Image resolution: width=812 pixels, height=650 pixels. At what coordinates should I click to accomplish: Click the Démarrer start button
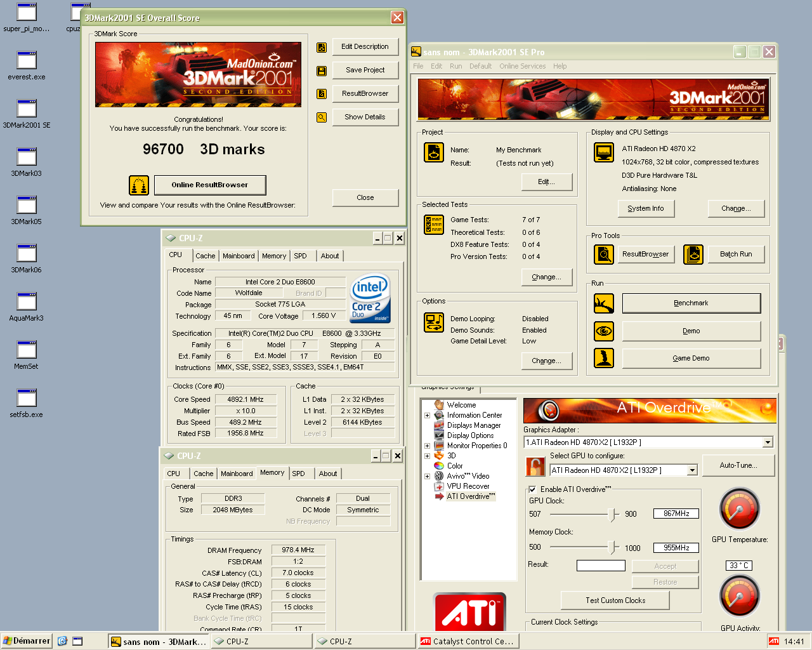pos(26,641)
